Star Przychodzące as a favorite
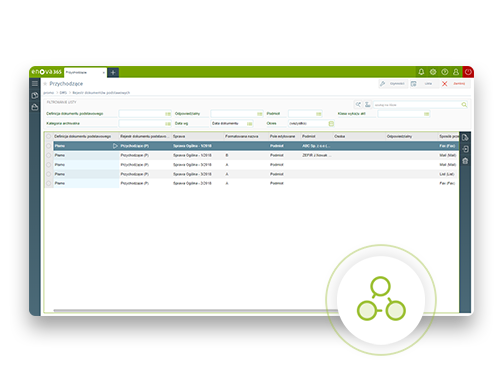Image resolution: width=500 pixels, height=383 pixels. click(x=45, y=84)
